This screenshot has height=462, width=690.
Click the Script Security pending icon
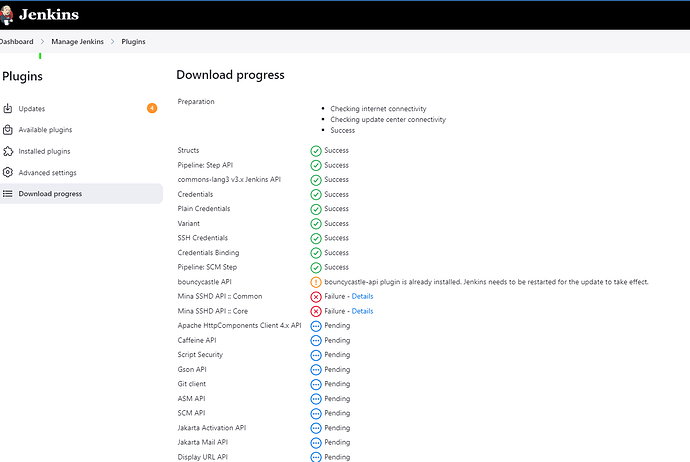tap(316, 355)
